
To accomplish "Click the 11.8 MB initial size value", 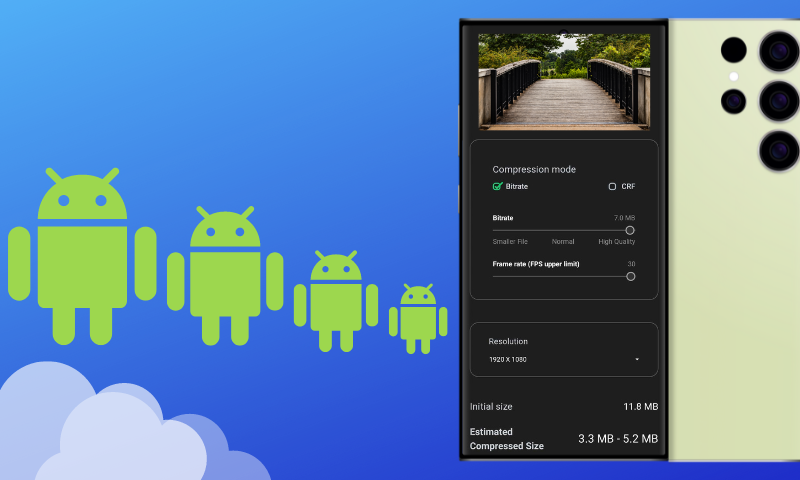I will click(x=641, y=407).
